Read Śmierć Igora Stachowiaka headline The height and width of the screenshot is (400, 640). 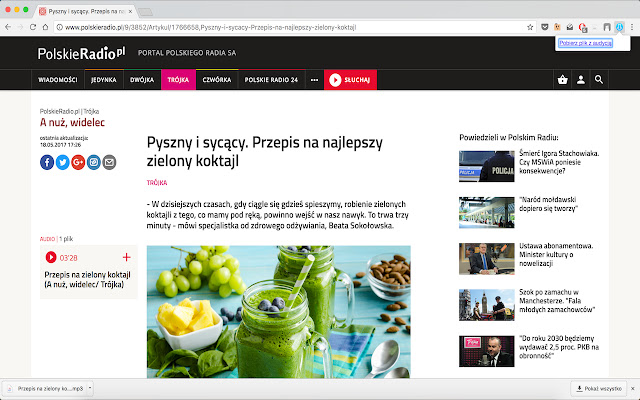[559, 162]
